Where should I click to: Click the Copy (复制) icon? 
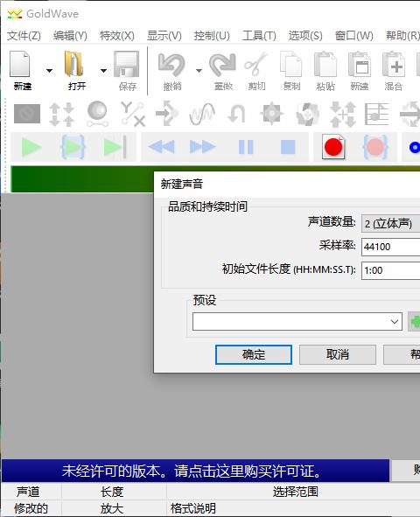[x=291, y=64]
